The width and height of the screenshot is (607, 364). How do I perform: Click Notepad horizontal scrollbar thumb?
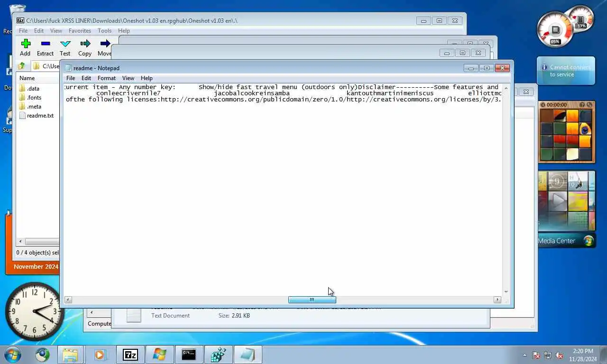point(312,300)
